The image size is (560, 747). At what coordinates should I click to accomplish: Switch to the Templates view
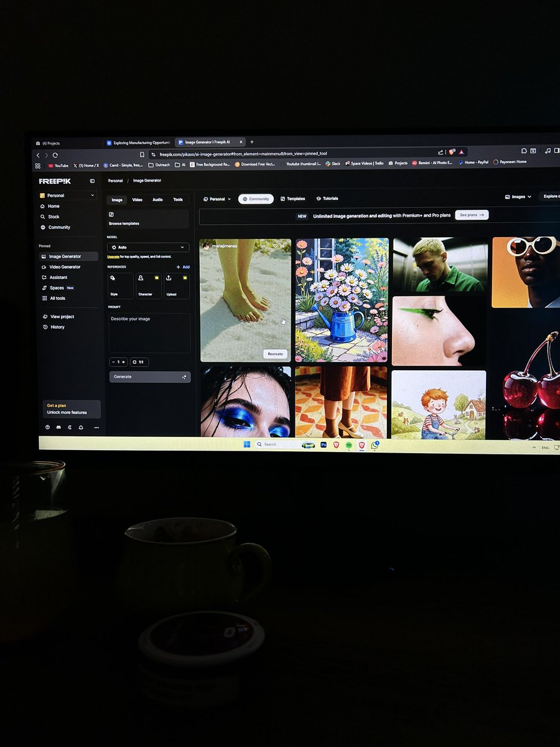pos(293,199)
